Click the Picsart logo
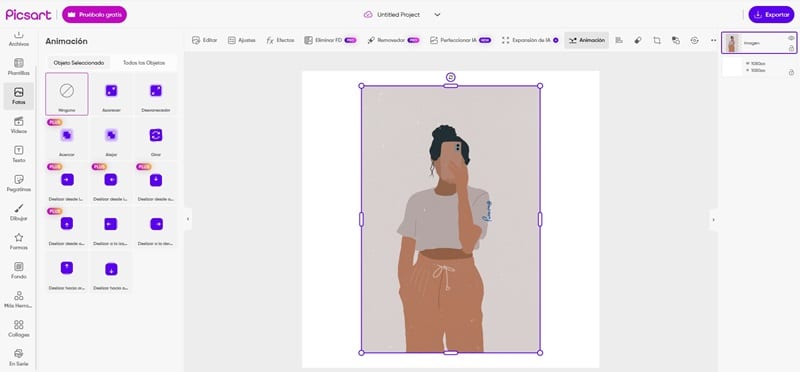Viewport: 800px width, 372px height. click(x=29, y=15)
